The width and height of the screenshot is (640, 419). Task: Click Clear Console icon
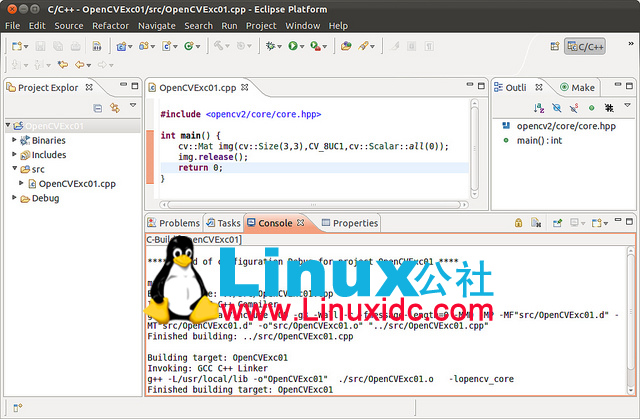pos(536,223)
